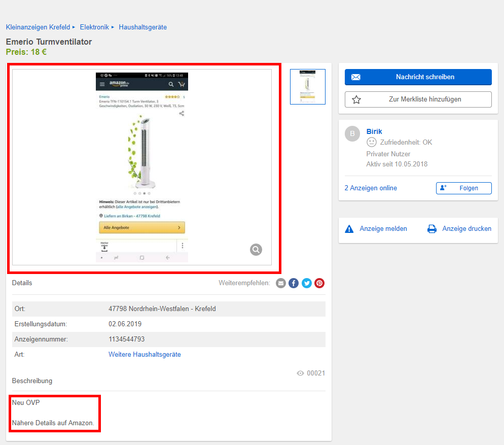
Task: Click the Details section heading
Action: [x=22, y=283]
